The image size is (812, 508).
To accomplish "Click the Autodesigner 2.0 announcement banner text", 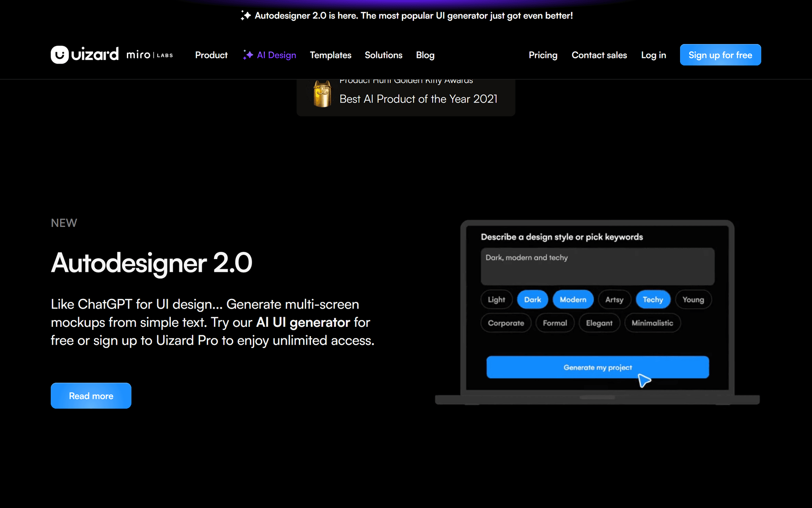I will coord(414,16).
